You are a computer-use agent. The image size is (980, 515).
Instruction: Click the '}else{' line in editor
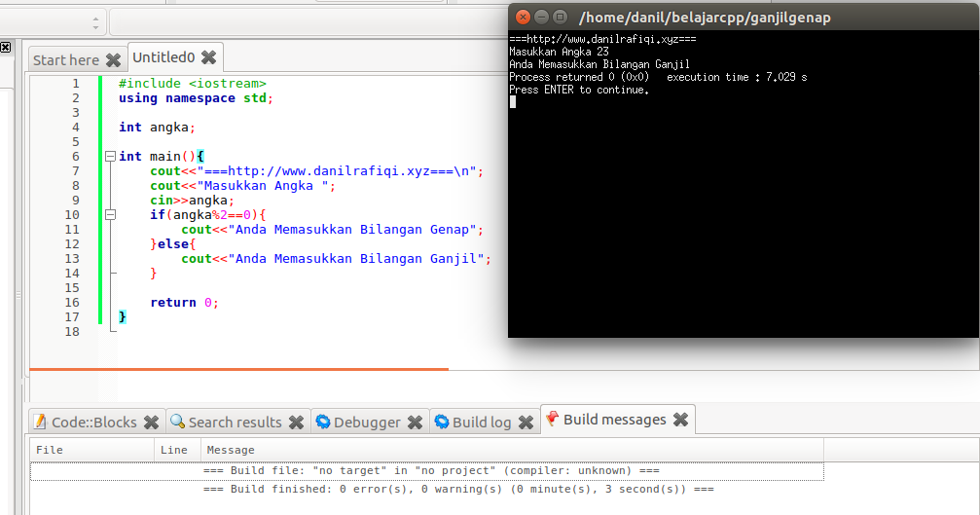[x=173, y=243]
